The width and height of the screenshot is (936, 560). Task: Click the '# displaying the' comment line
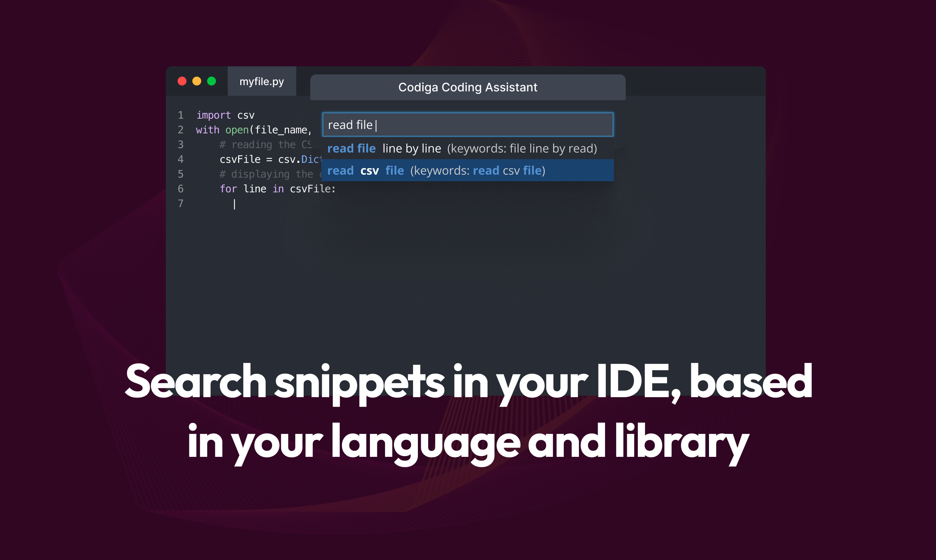click(270, 174)
